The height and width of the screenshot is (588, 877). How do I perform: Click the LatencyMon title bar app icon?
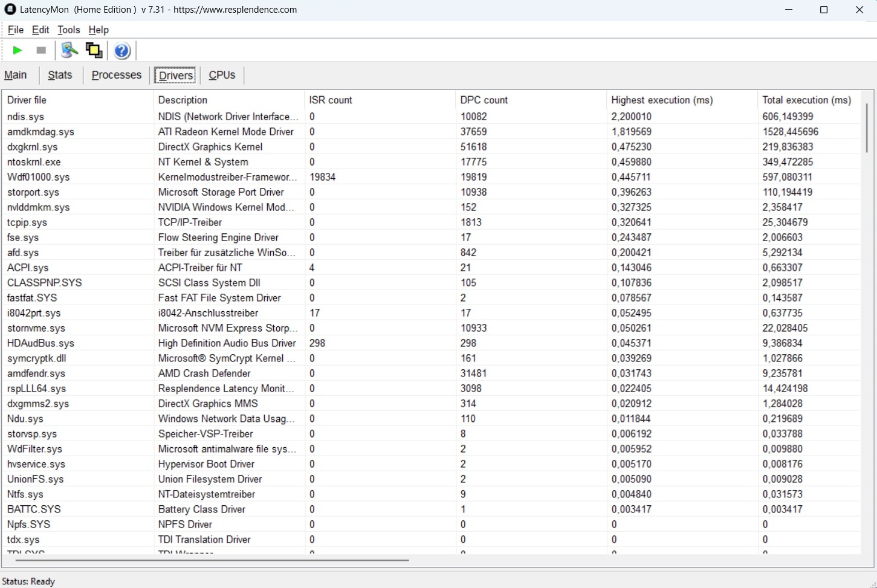coord(10,10)
